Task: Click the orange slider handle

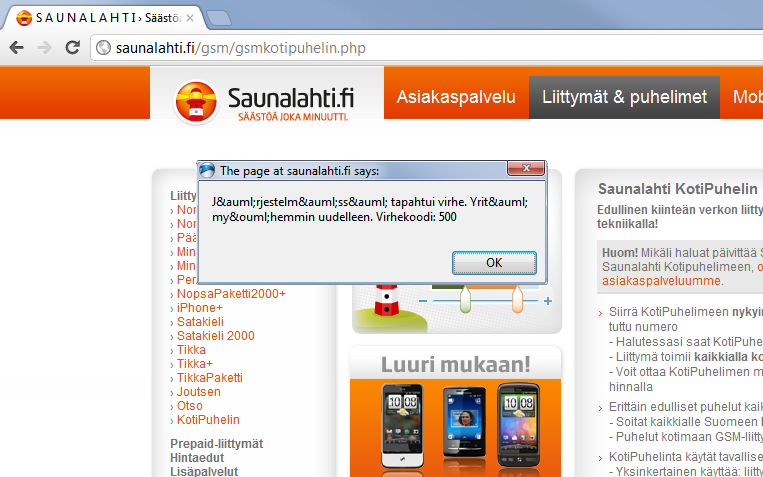Action: pyautogui.click(x=517, y=299)
